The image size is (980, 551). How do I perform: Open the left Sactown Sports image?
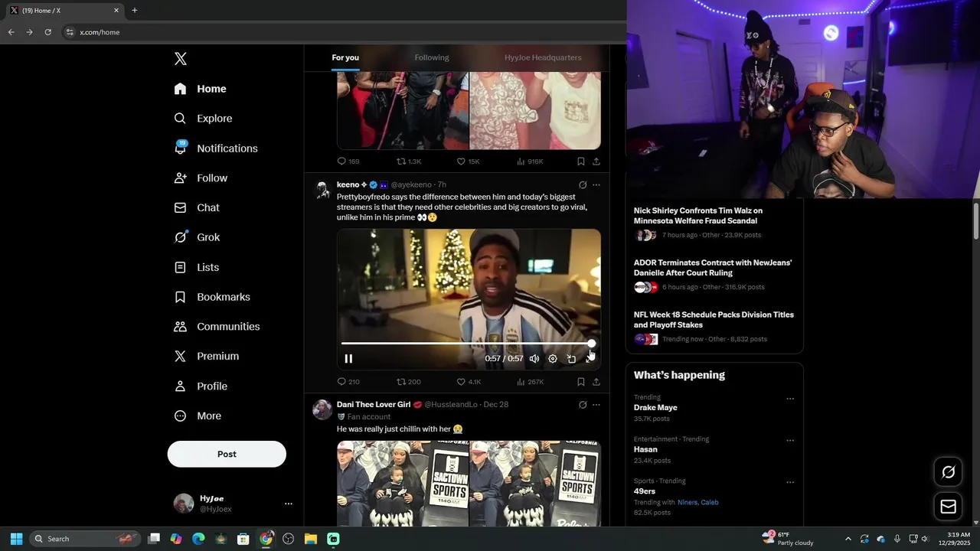(403, 484)
